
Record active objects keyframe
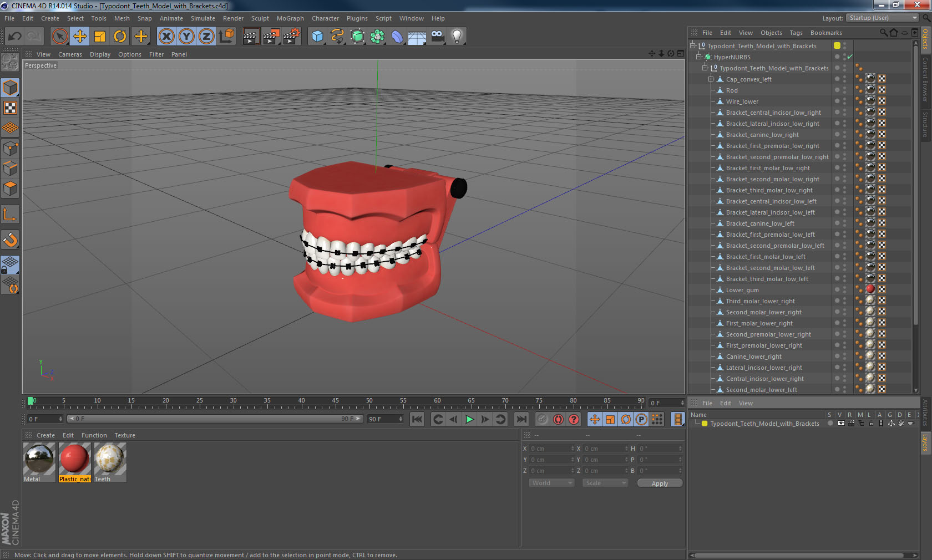[x=543, y=419]
